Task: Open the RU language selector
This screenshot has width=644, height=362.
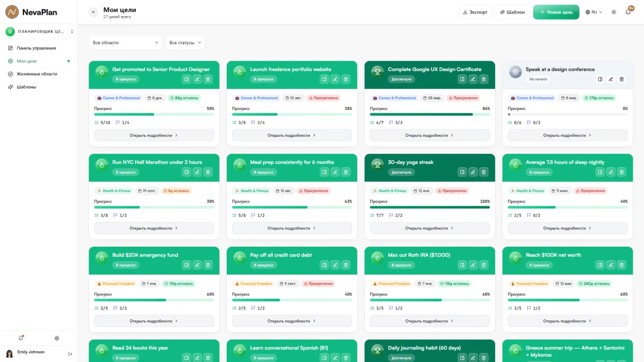Action: (593, 12)
